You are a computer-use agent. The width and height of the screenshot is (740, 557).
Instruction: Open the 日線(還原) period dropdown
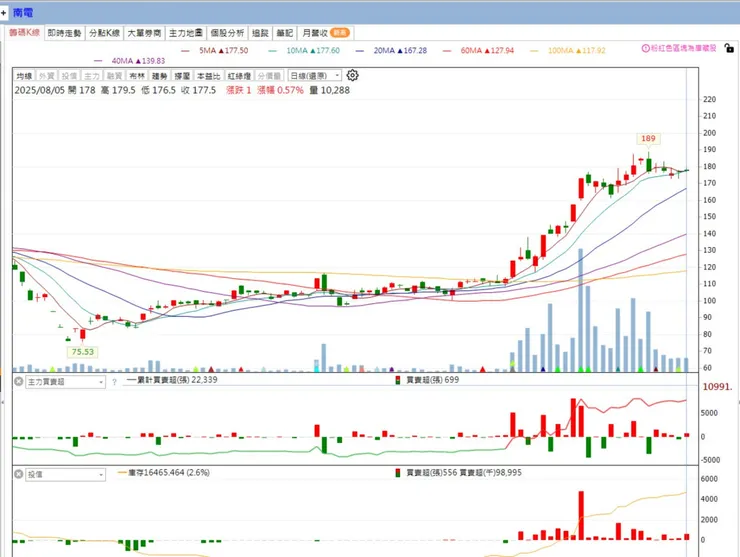click(x=314, y=76)
